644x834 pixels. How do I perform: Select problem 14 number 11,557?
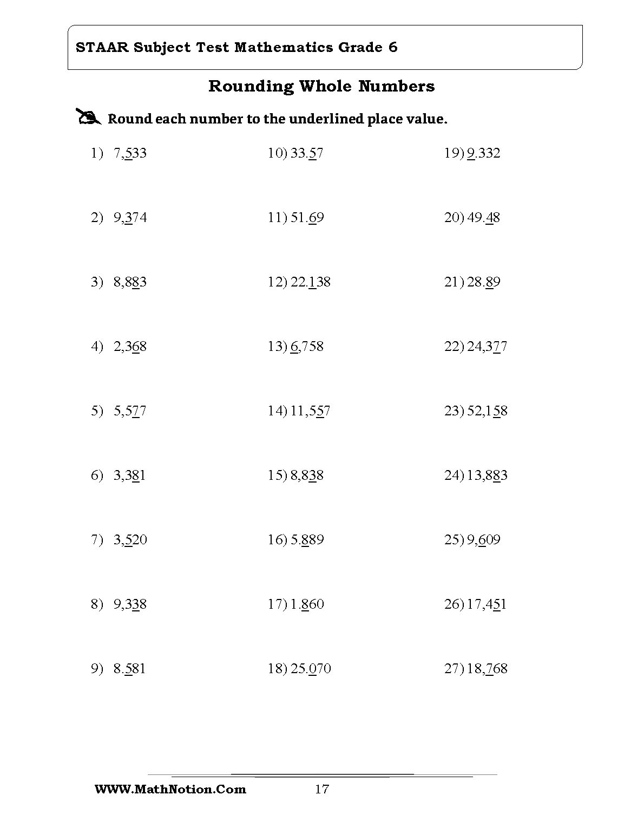coord(310,411)
